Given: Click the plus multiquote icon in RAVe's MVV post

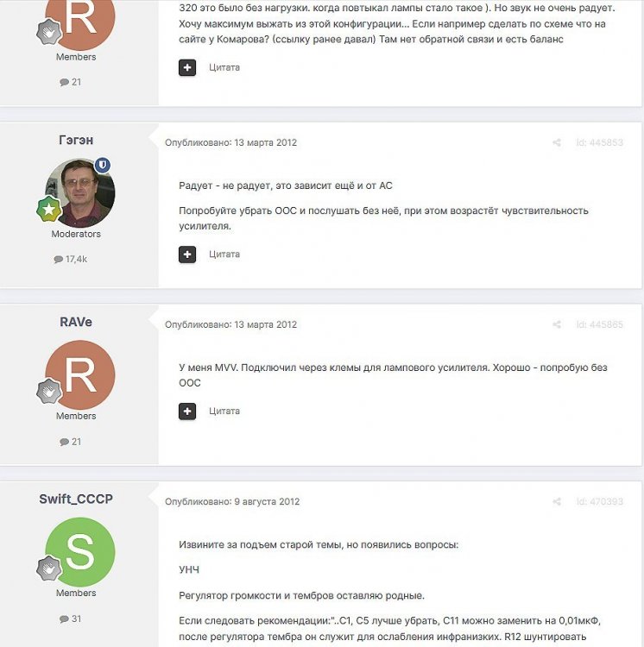Looking at the screenshot, I should pos(187,411).
